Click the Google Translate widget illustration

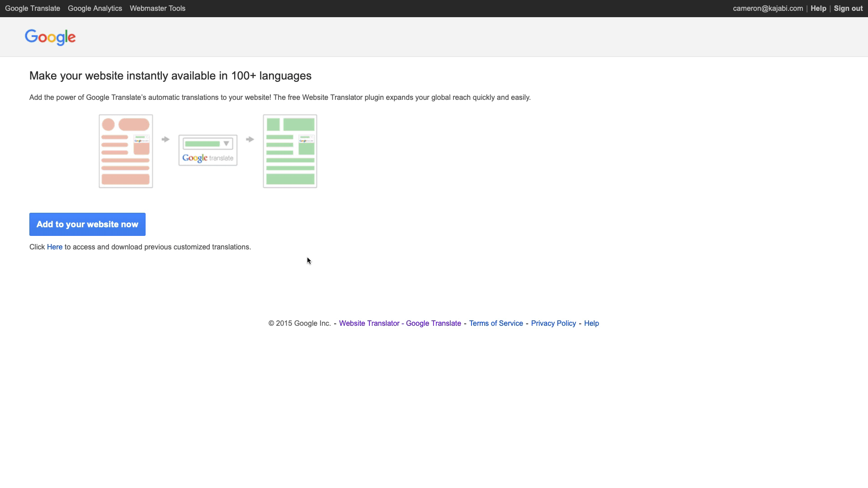click(208, 150)
